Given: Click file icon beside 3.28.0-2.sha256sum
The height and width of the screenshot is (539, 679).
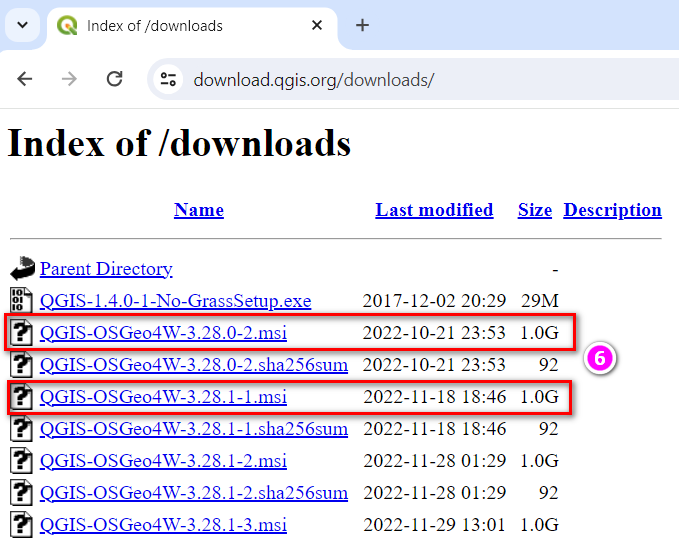Looking at the screenshot, I should 21,364.
